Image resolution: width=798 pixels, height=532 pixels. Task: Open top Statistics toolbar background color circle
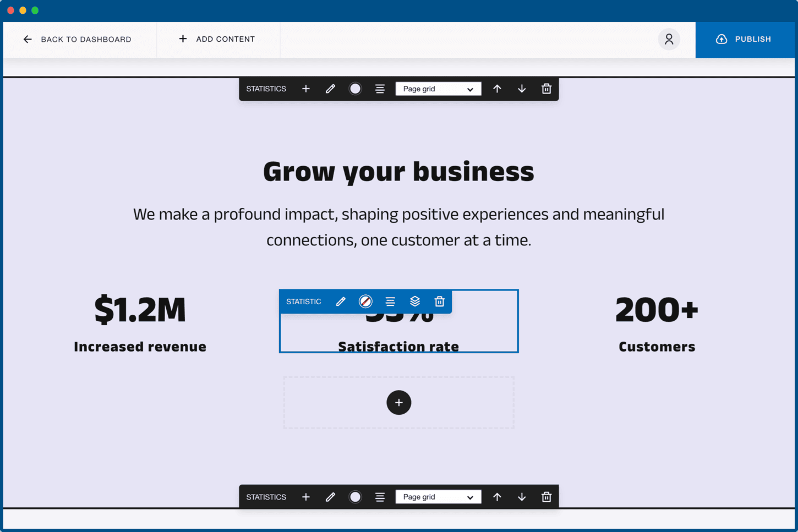(355, 89)
